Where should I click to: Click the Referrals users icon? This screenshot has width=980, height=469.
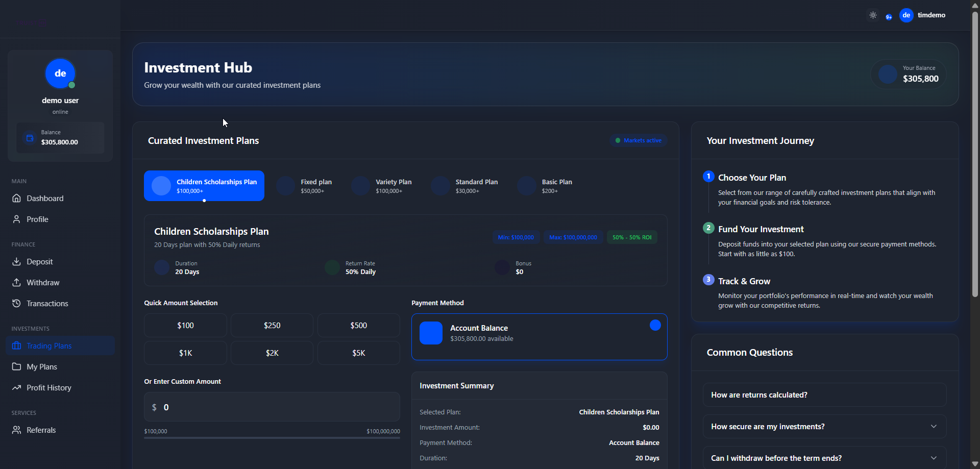(17, 430)
